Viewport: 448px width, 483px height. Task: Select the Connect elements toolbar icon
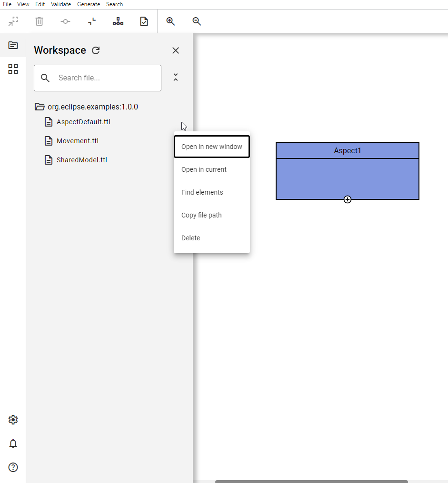(x=65, y=21)
